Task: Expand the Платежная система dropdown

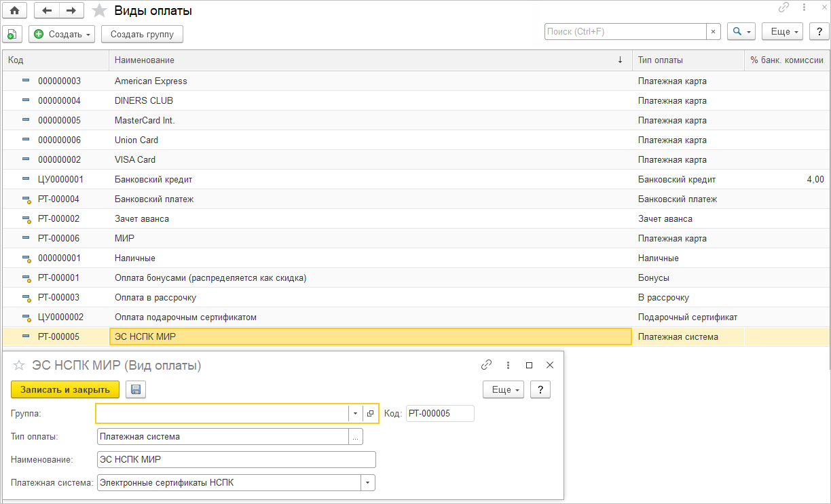Action: coord(367,483)
